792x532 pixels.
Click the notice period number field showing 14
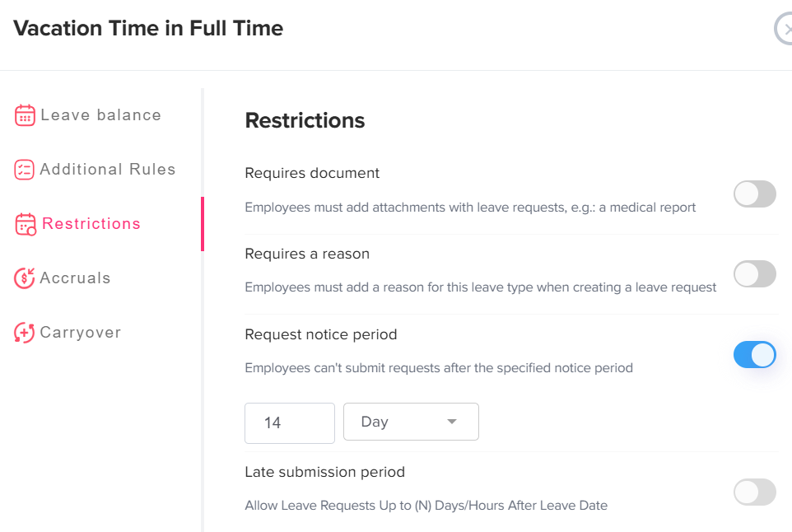click(289, 422)
